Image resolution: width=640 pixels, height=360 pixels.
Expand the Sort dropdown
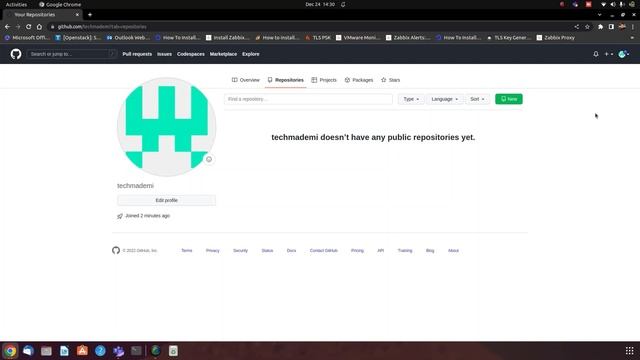tap(477, 99)
